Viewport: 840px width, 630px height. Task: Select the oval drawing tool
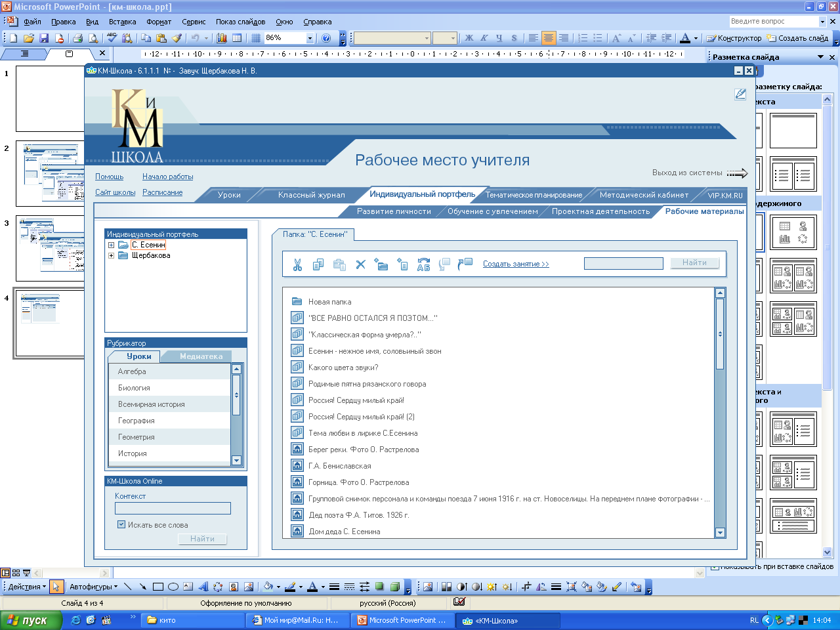coord(173,587)
